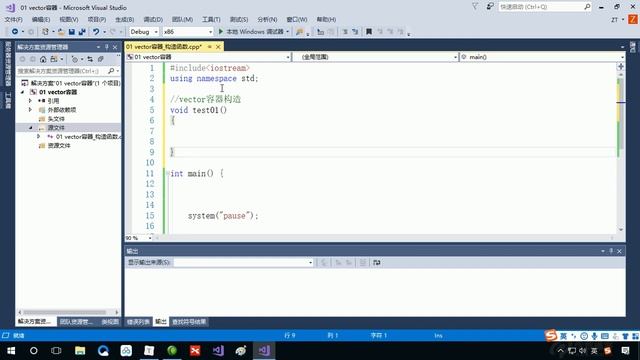Click the Open File folder icon
The height and width of the screenshot is (360, 640).
point(61,31)
